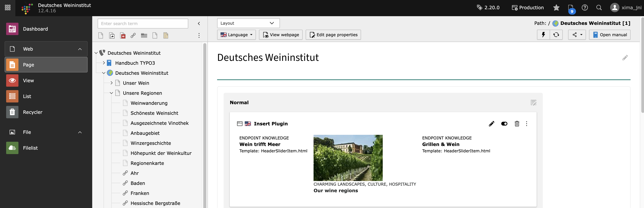The height and width of the screenshot is (208, 644).
Task: Edit Insert Plugin with the pencil icon
Action: pos(491,123)
